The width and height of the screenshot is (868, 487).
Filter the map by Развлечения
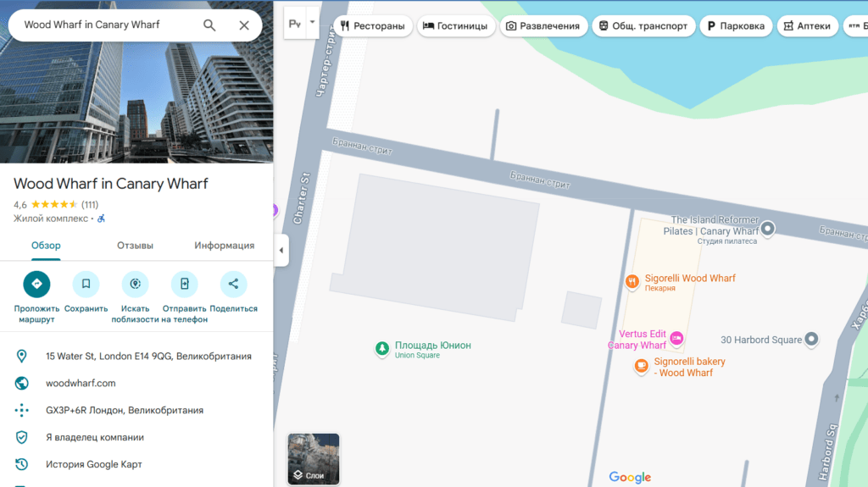pos(543,26)
